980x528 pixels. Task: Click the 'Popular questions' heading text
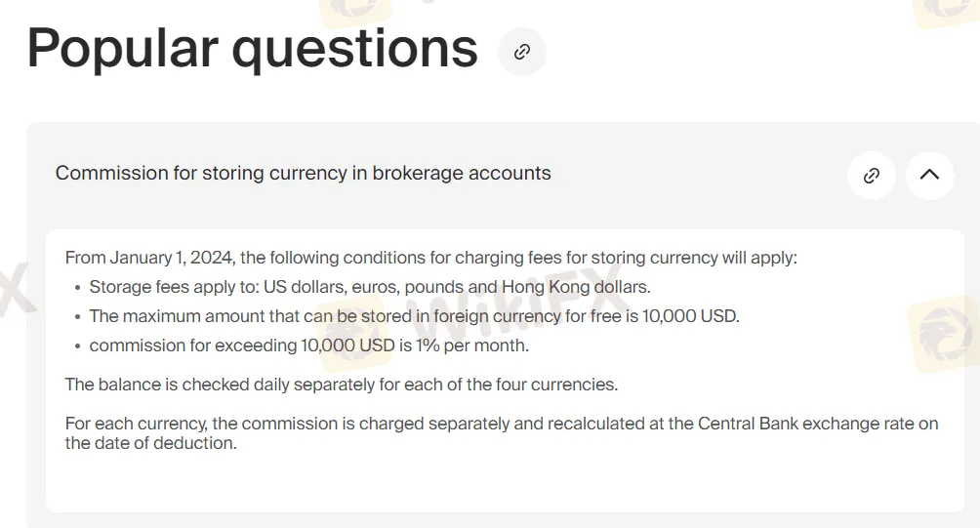pyautogui.click(x=253, y=49)
